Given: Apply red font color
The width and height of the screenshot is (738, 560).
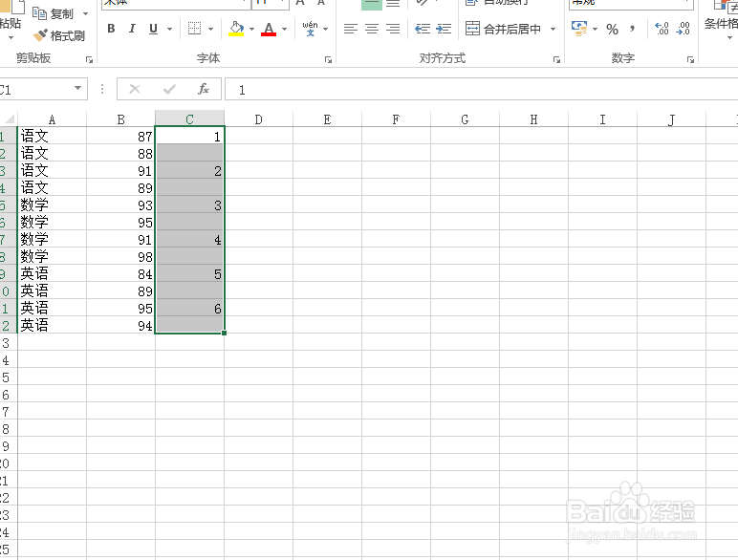Looking at the screenshot, I should click(269, 29).
